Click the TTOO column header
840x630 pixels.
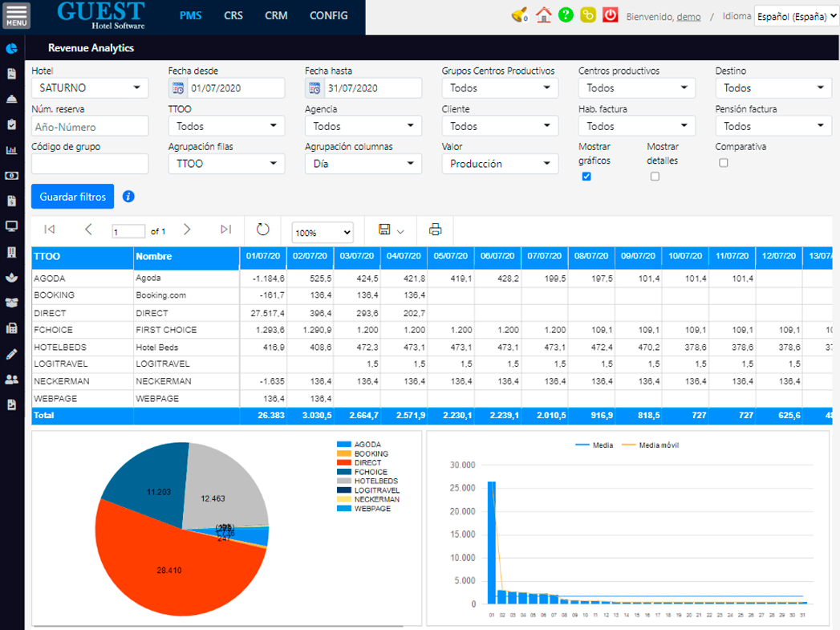point(83,257)
